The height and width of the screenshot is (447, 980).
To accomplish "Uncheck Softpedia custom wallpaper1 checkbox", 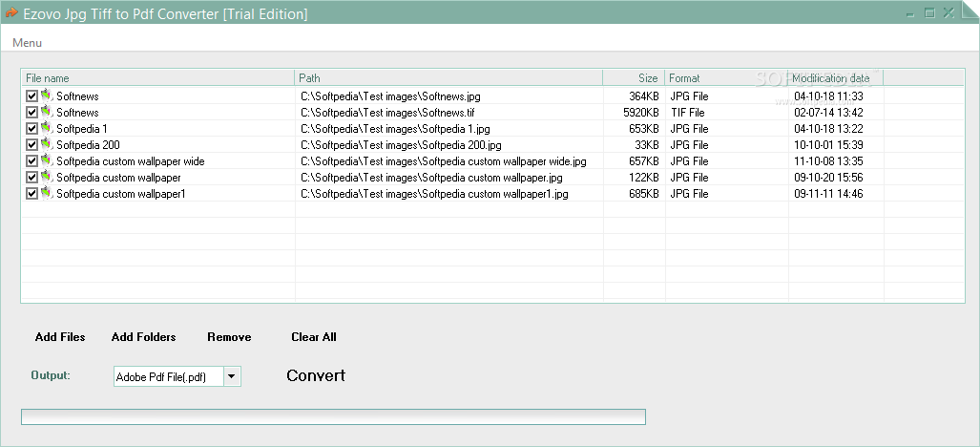I will point(31,194).
